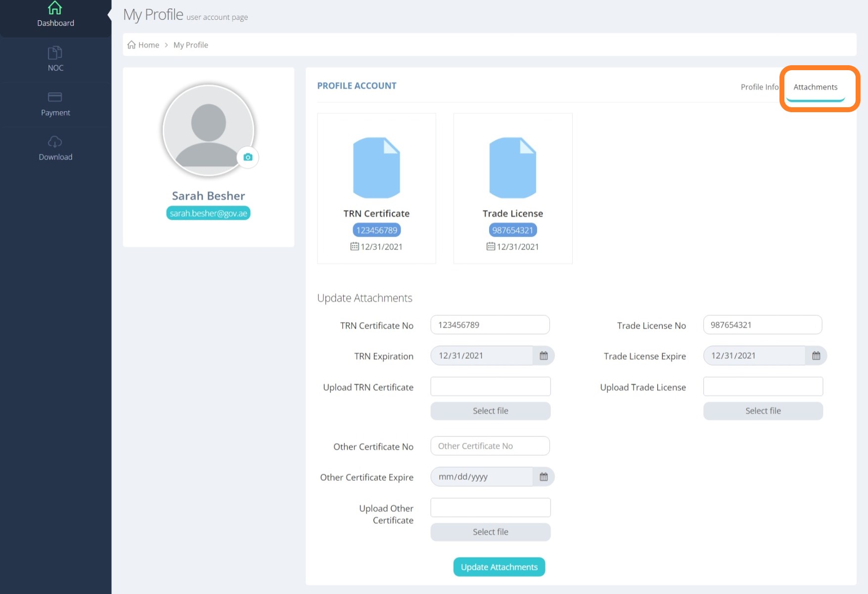Image resolution: width=868 pixels, height=594 pixels.
Task: Click Select file under Upload TRN Certificate
Action: point(490,411)
